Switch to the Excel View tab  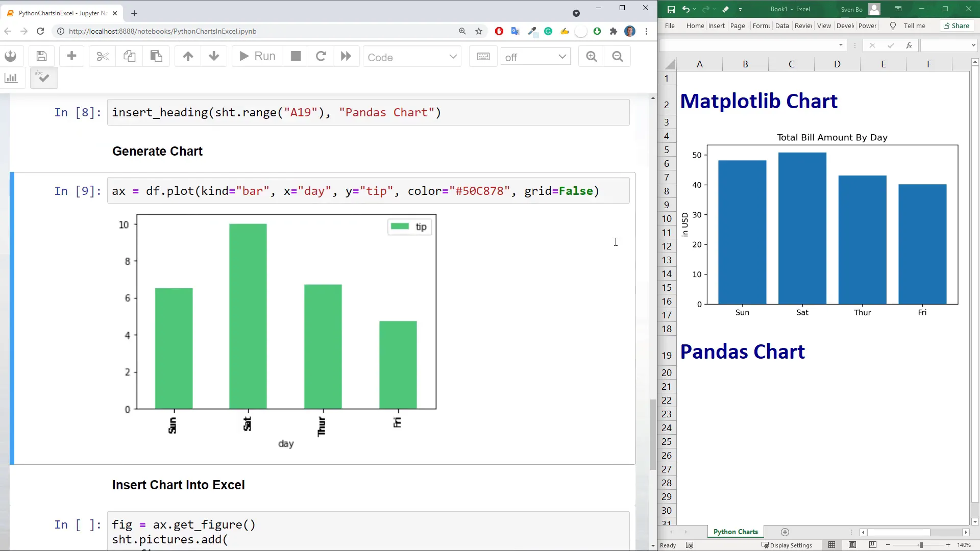point(824,26)
